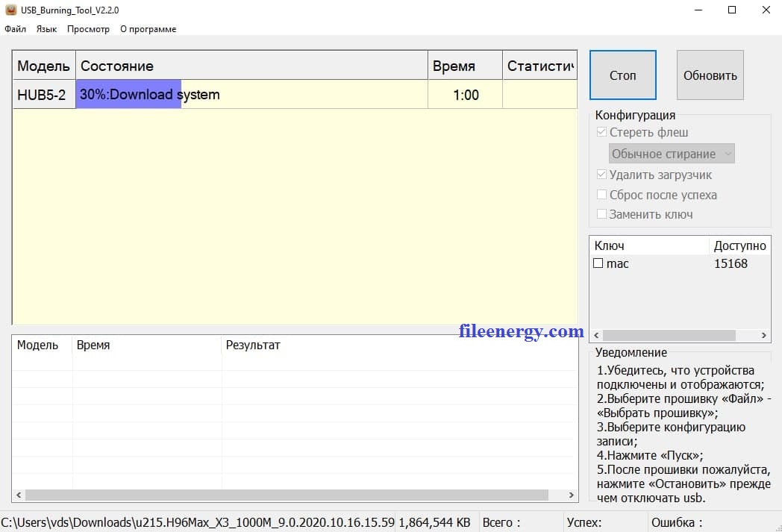The width and height of the screenshot is (782, 532).
Task: Click the Стоп button
Action: (x=622, y=75)
